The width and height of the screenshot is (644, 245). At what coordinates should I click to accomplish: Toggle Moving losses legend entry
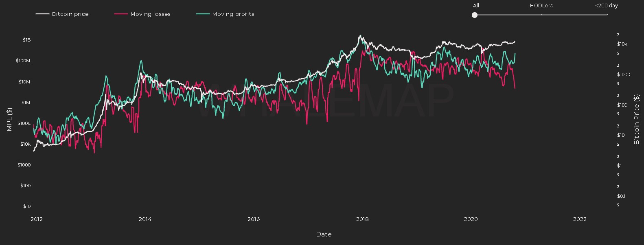[142, 14]
